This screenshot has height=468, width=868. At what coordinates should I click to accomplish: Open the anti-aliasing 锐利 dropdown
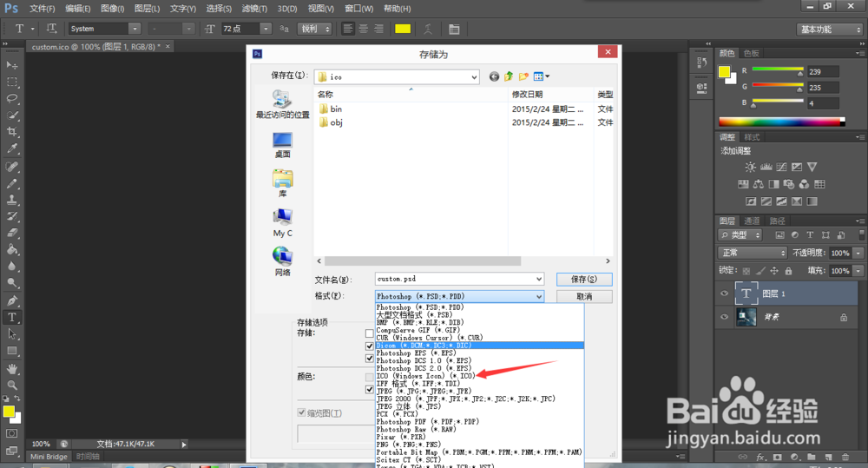click(x=315, y=29)
